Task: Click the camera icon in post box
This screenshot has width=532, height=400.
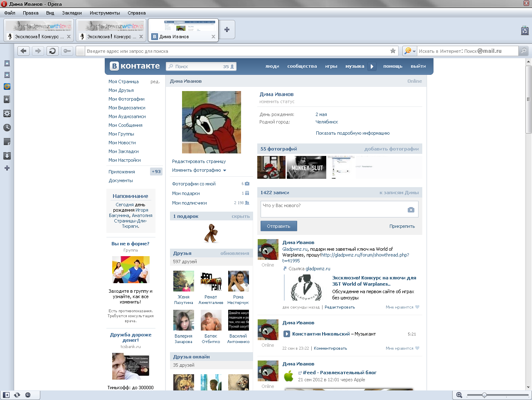Action: click(411, 210)
